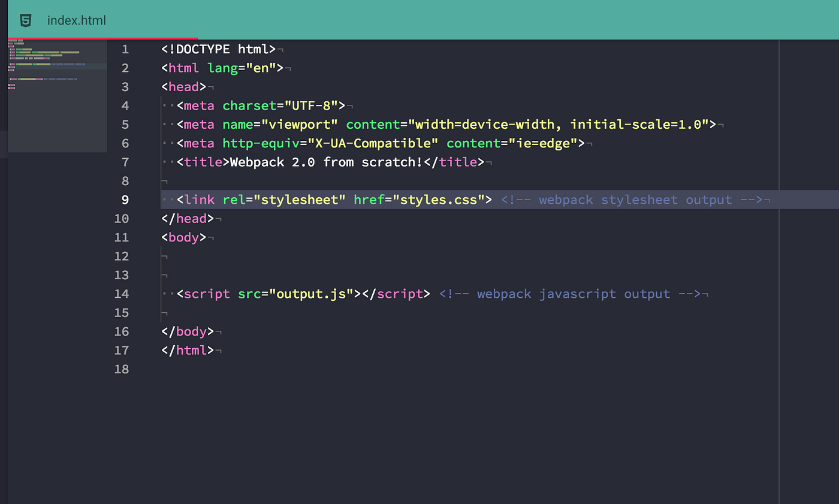
Task: Click the closing body tag on line 16
Action: pos(187,331)
